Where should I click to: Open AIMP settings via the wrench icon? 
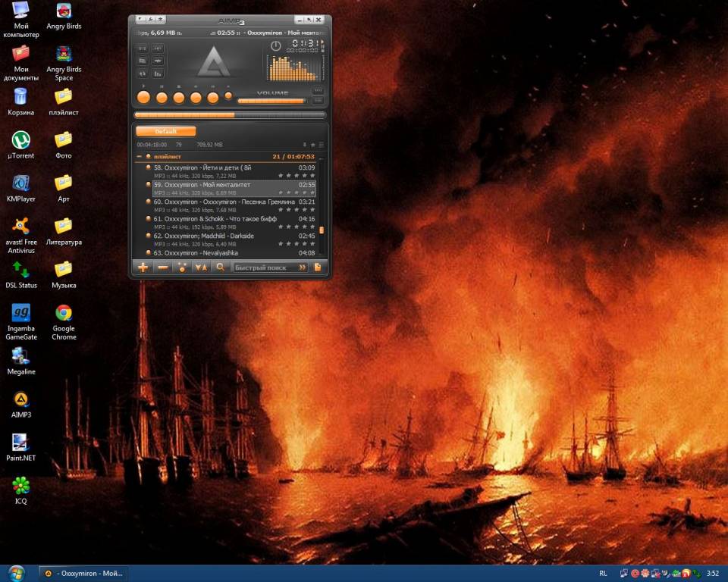150,20
